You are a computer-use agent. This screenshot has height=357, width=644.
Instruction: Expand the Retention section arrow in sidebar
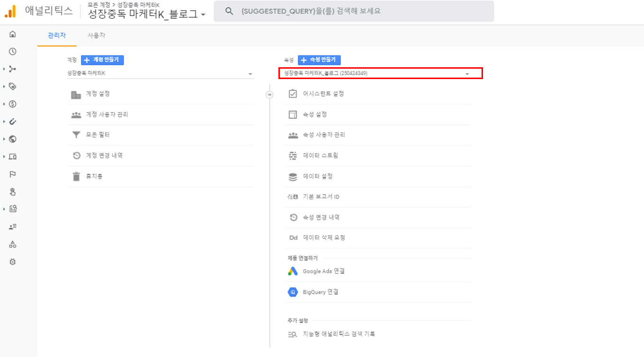pos(4,122)
